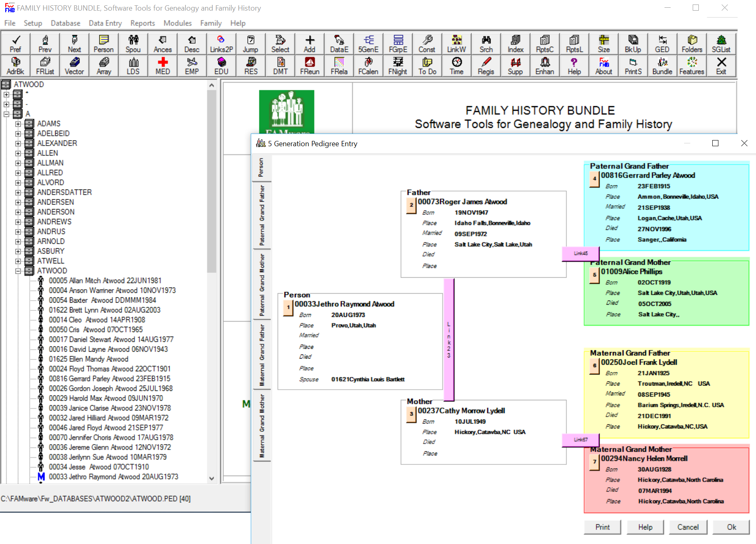This screenshot has height=544, width=756.
Task: Open the Database menu
Action: pyautogui.click(x=65, y=23)
